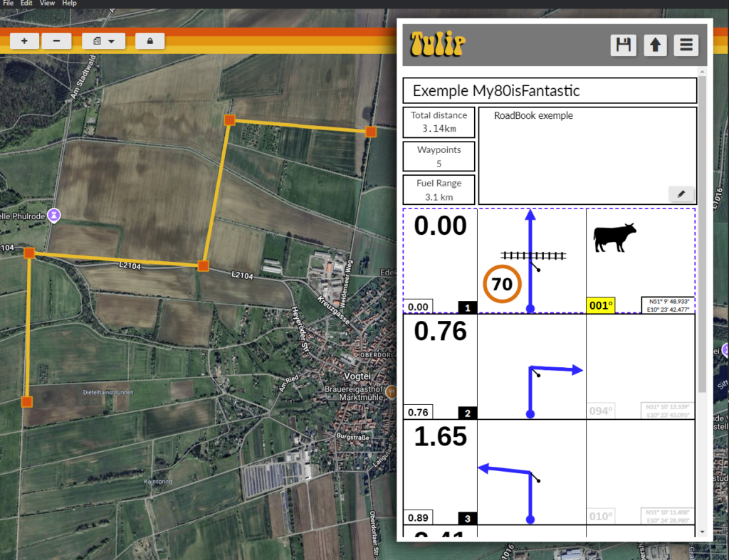Toggle the map lock button
This screenshot has width=729, height=560.
click(x=150, y=41)
